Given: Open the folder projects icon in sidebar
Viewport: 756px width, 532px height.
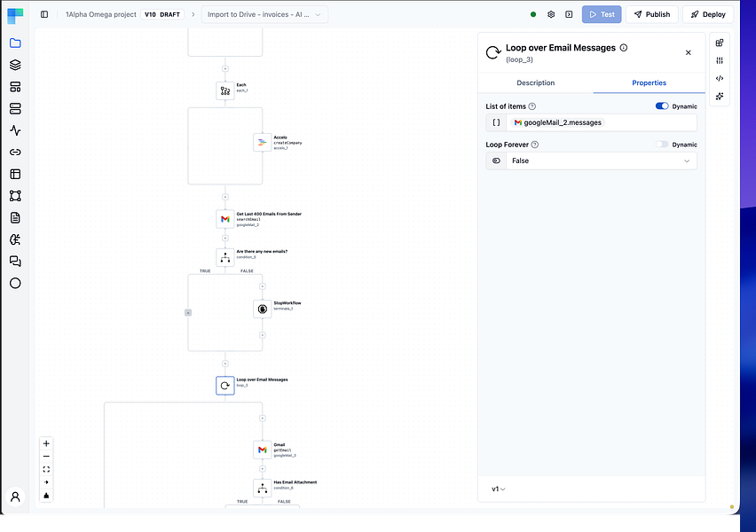Looking at the screenshot, I should click(x=15, y=43).
